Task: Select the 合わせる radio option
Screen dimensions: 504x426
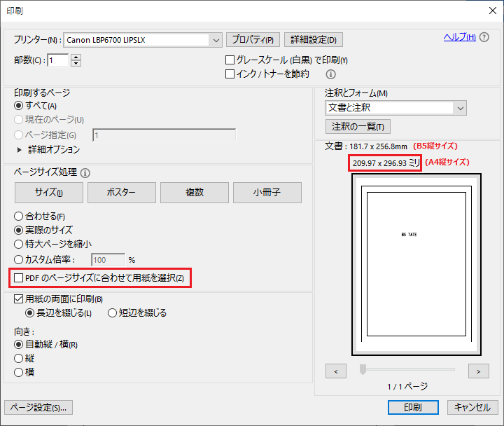Action: 19,217
